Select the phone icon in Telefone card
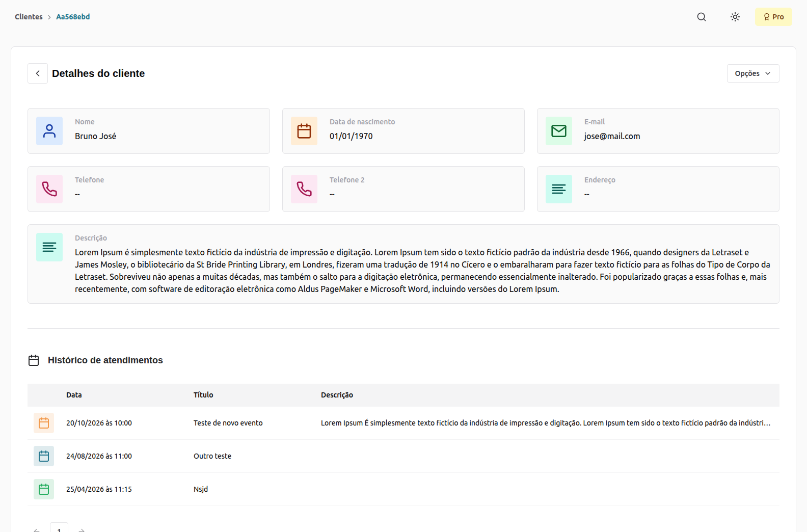 (x=49, y=189)
